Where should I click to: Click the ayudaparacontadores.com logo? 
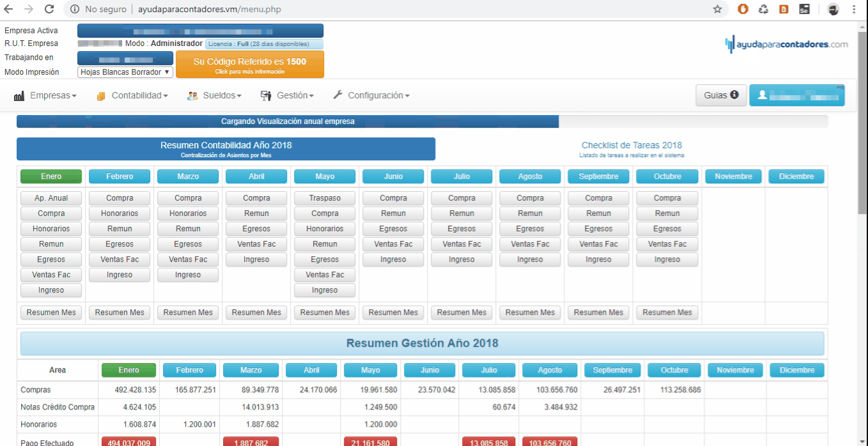pyautogui.click(x=786, y=44)
